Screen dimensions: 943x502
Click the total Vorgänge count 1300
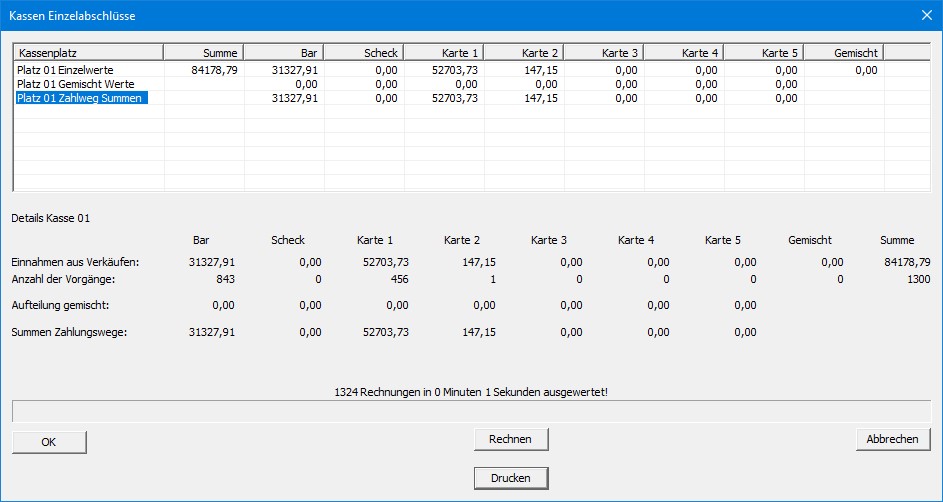920,279
